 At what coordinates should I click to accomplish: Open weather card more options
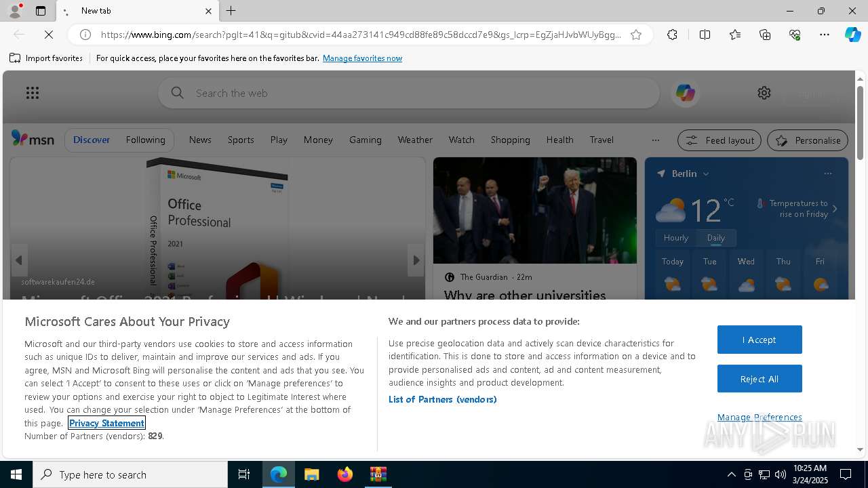[x=827, y=174]
